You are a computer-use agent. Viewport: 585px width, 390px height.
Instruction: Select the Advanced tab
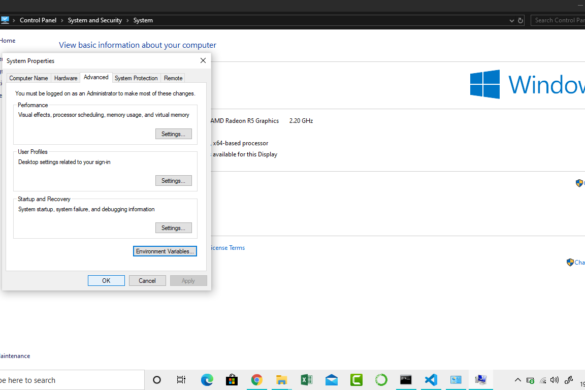point(96,77)
